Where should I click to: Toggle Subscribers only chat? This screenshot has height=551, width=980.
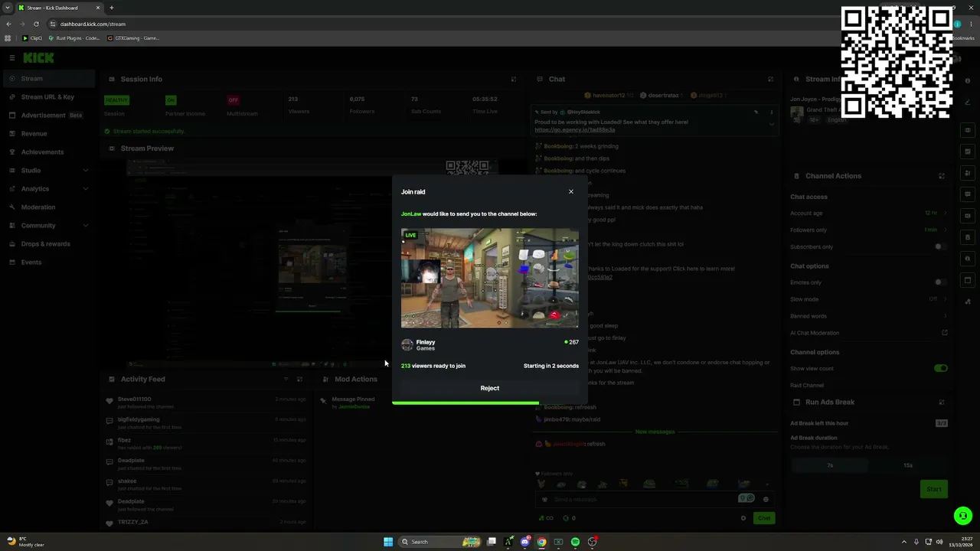click(940, 247)
